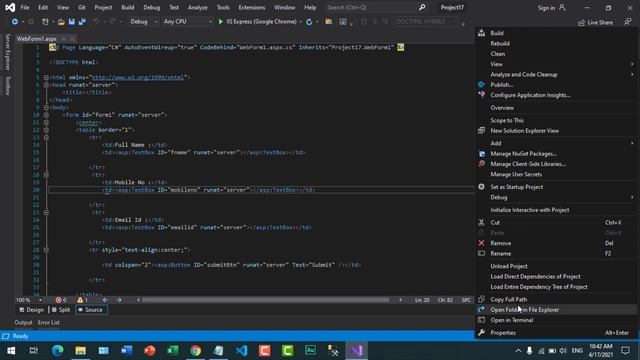Open the Output panel tab
The height and width of the screenshot is (360, 640).
[x=23, y=322]
